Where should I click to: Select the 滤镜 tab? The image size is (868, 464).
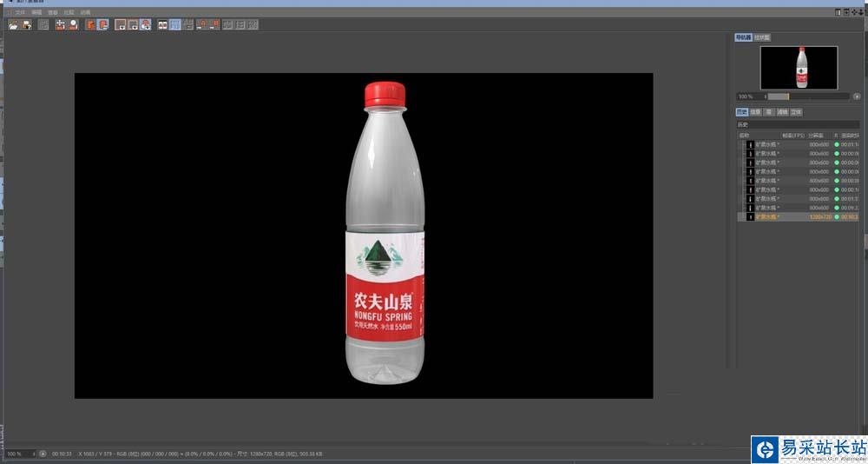click(782, 112)
